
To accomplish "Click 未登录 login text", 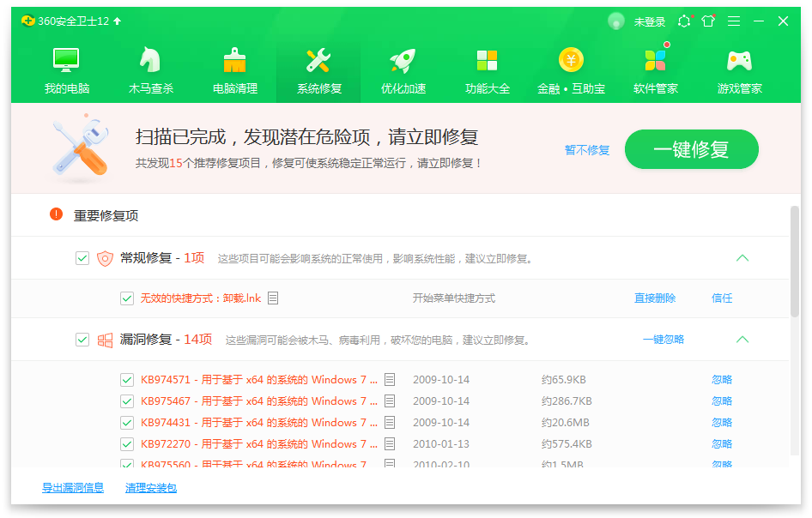I will click(650, 21).
